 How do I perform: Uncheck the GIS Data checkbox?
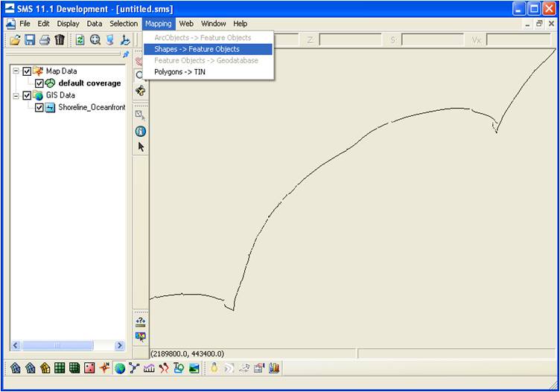coord(27,95)
